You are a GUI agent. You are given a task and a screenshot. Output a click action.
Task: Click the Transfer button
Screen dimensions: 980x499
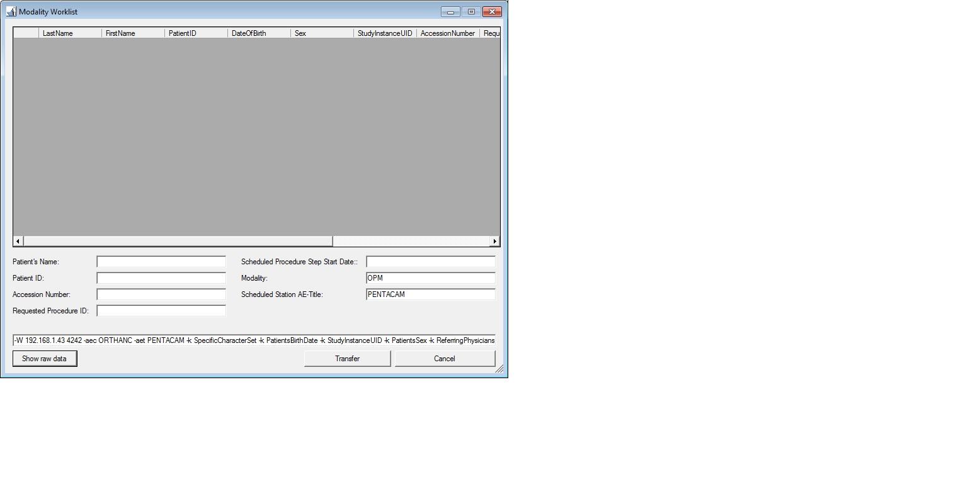(347, 359)
